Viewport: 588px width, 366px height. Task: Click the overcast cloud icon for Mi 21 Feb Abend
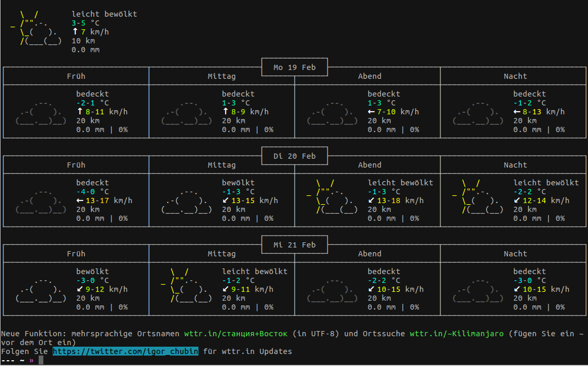click(x=332, y=290)
